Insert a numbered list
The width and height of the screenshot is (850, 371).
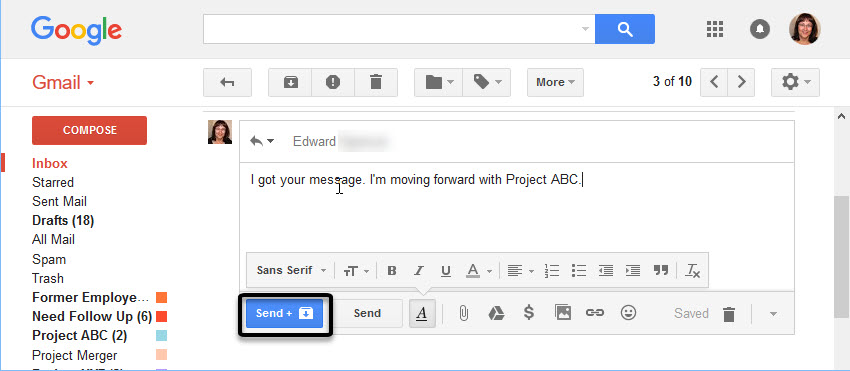tap(551, 270)
